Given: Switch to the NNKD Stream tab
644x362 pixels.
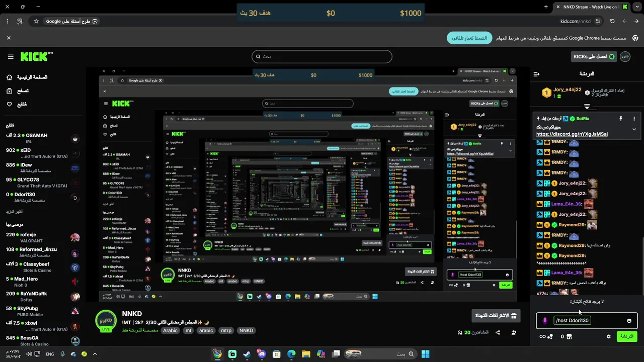Looking at the screenshot, I should 590,7.
